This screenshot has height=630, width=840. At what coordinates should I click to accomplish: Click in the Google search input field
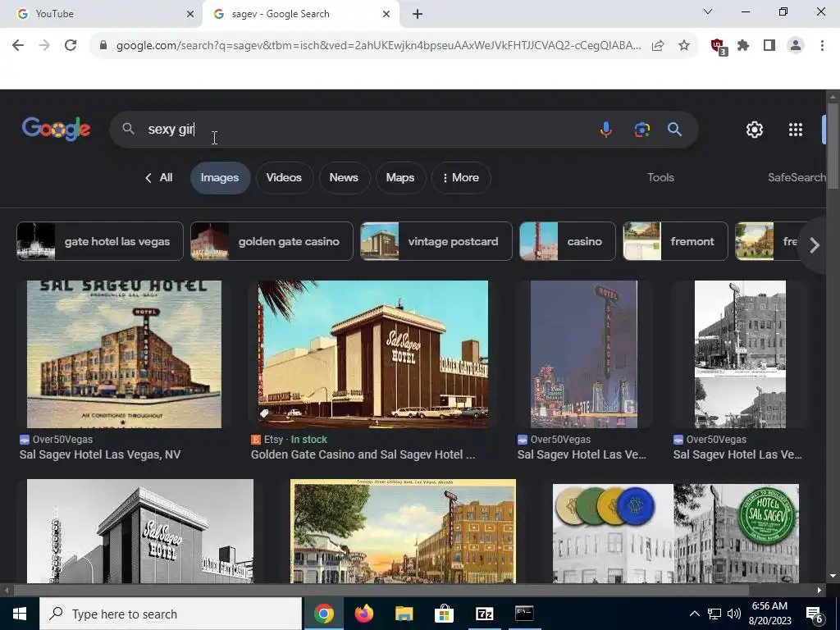(370, 130)
